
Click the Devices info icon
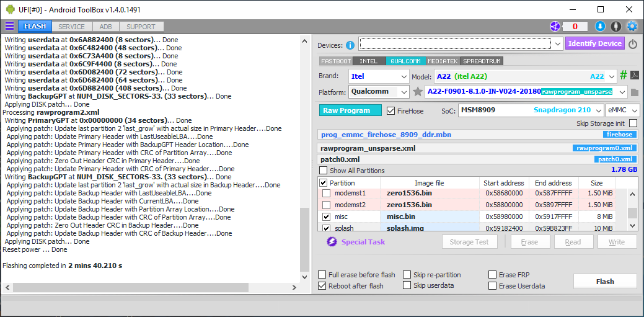(x=350, y=45)
